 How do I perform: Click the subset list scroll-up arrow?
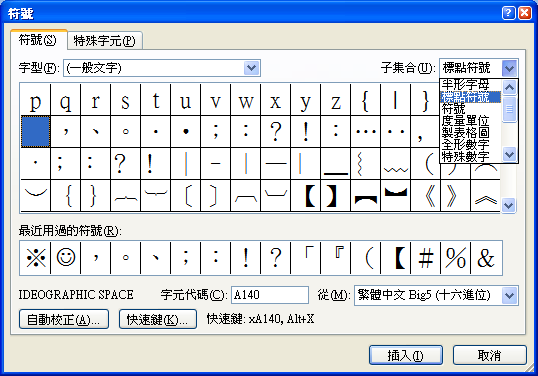tap(510, 87)
